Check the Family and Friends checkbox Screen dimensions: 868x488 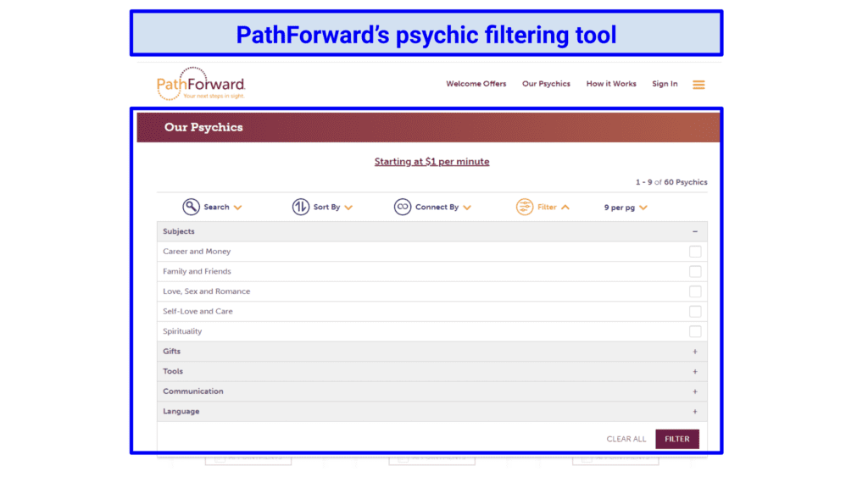click(x=695, y=272)
